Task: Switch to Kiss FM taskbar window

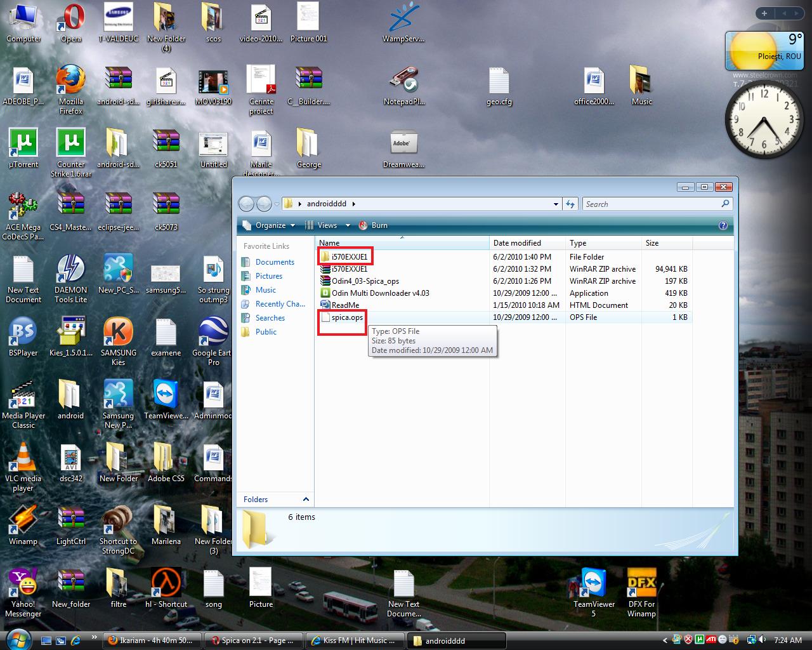Action: pyautogui.click(x=355, y=640)
